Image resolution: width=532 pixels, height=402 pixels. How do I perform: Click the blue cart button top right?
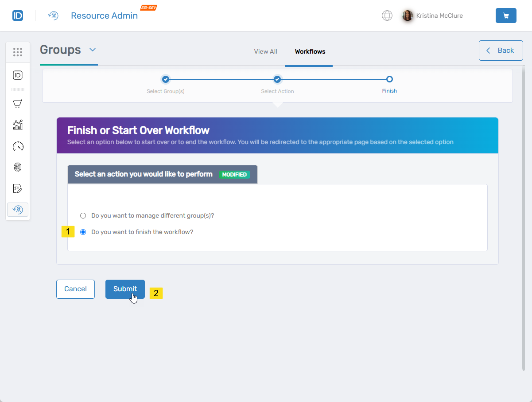tap(506, 15)
